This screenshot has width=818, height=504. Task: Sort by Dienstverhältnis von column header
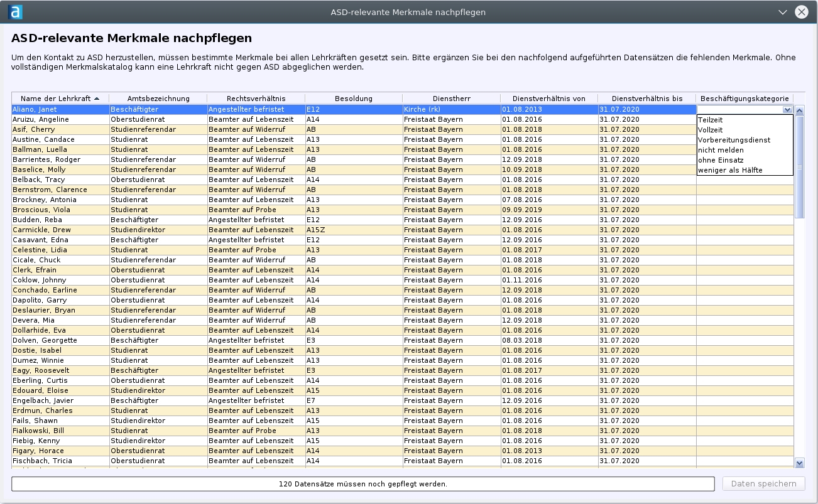click(549, 99)
